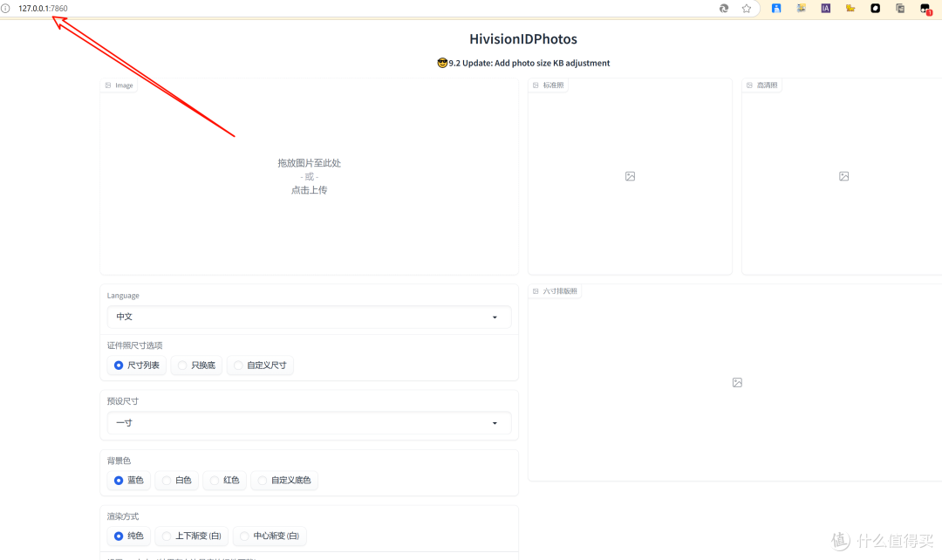
Task: Open the yellow cat extension icon
Action: point(850,9)
